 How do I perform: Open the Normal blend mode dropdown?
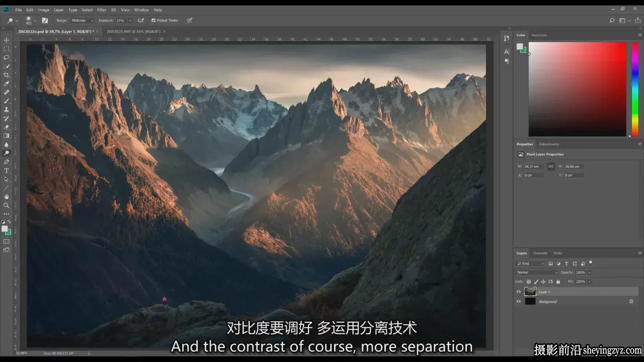[537, 273]
